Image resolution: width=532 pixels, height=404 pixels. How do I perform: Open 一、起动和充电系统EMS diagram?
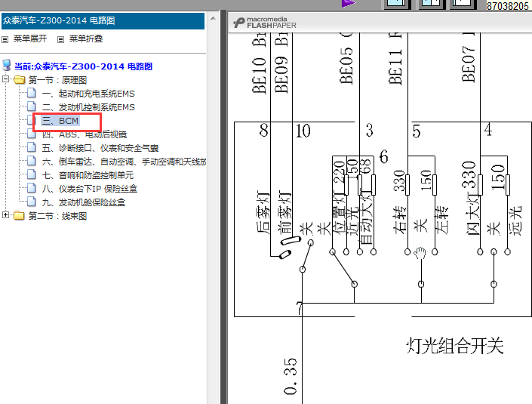(x=88, y=94)
